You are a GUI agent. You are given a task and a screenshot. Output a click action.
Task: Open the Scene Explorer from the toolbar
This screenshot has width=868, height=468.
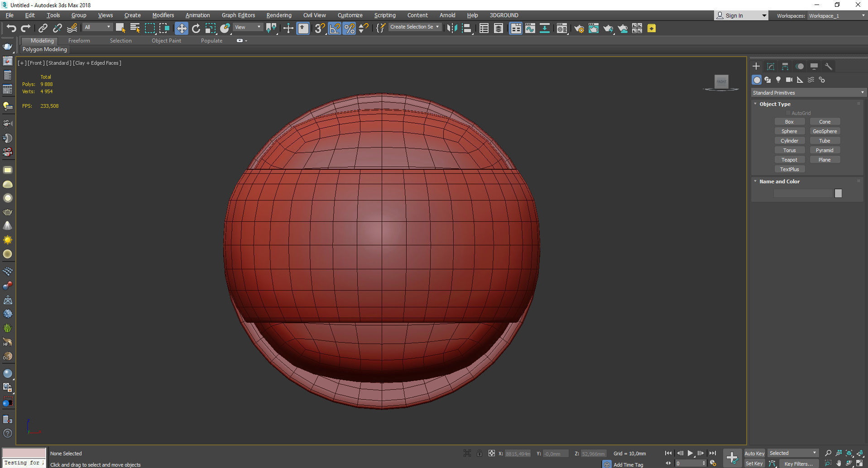[484, 29]
